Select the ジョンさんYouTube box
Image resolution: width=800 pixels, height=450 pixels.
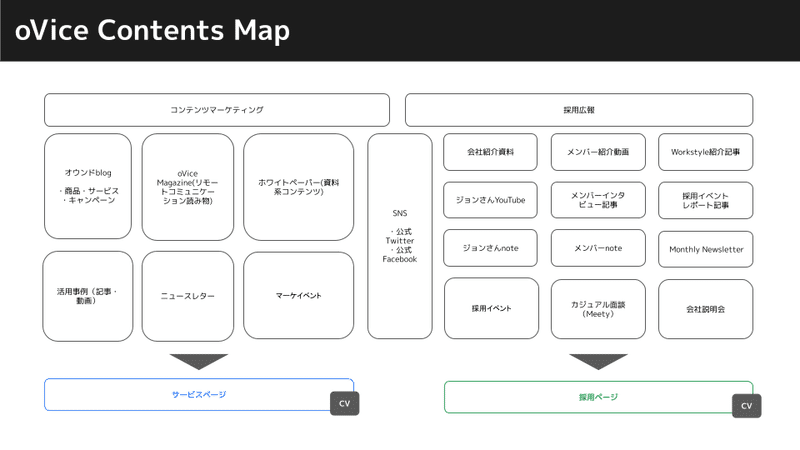coord(490,200)
